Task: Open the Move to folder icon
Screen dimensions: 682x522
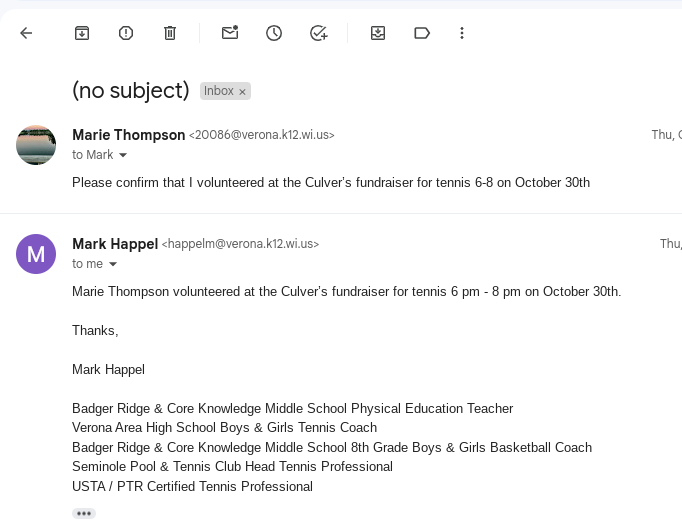Action: (x=378, y=33)
